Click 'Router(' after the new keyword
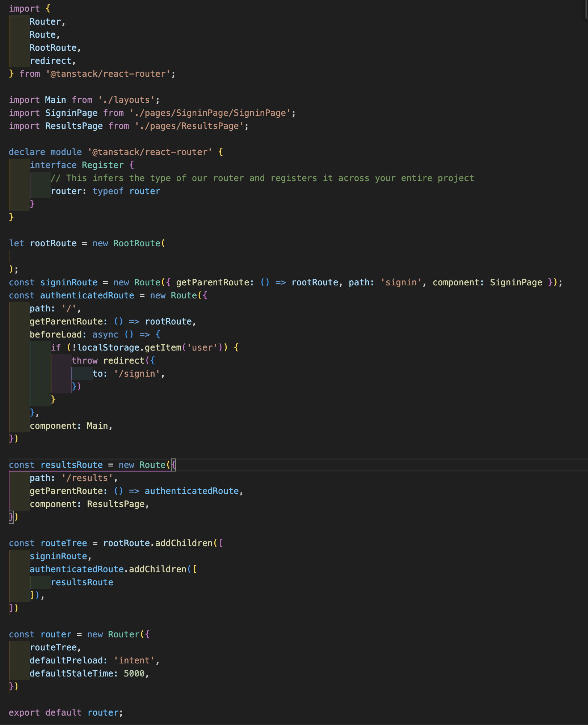Image resolution: width=588 pixels, height=725 pixels. coord(126,634)
